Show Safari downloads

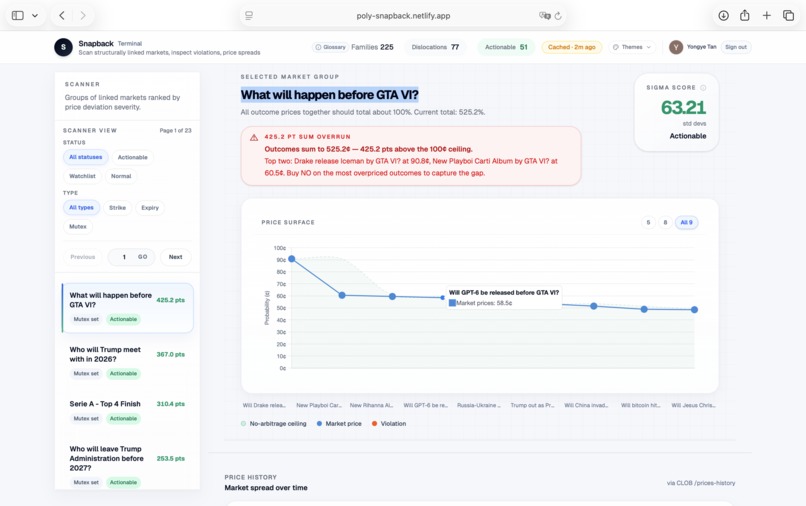click(x=723, y=15)
